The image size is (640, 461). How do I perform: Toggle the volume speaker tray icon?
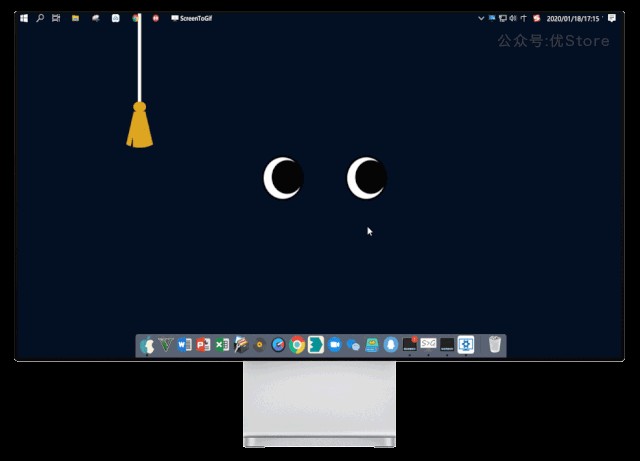[x=512, y=18]
